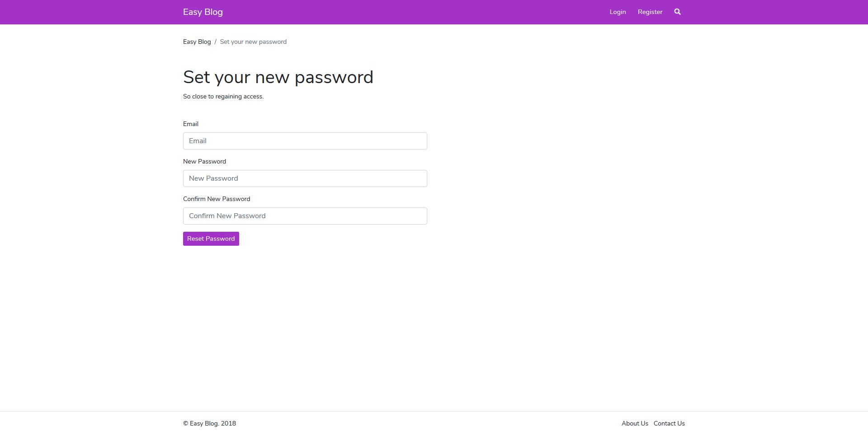The width and height of the screenshot is (868, 435).
Task: Click the breadcrumb text 'Set your new password'
Action: (253, 42)
